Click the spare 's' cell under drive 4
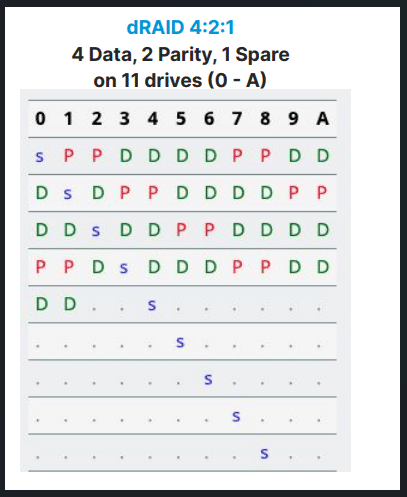The height and width of the screenshot is (497, 407). point(152,305)
